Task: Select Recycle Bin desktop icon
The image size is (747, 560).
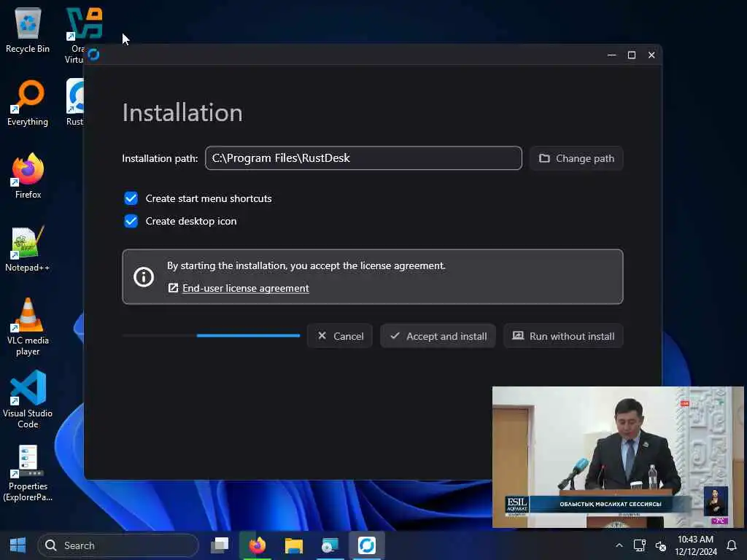Action: point(28,31)
